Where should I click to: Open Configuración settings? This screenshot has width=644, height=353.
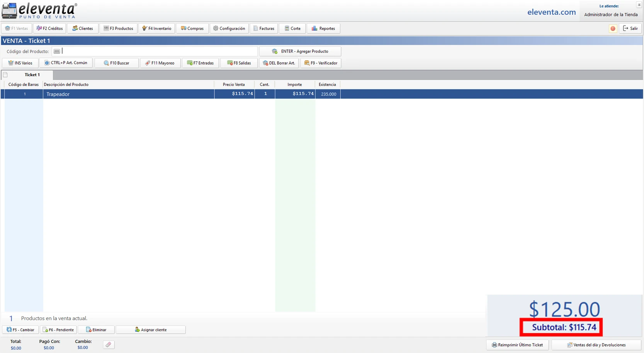click(229, 29)
